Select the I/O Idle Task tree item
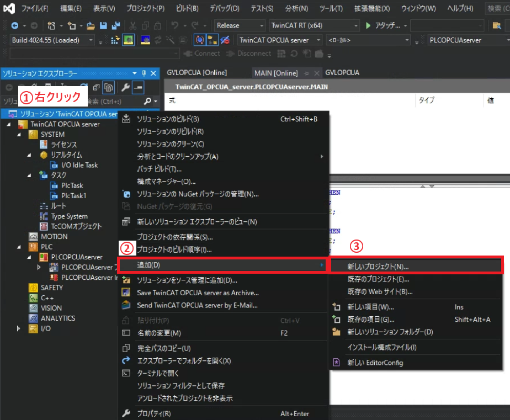The height and width of the screenshot is (420, 510). click(79, 165)
